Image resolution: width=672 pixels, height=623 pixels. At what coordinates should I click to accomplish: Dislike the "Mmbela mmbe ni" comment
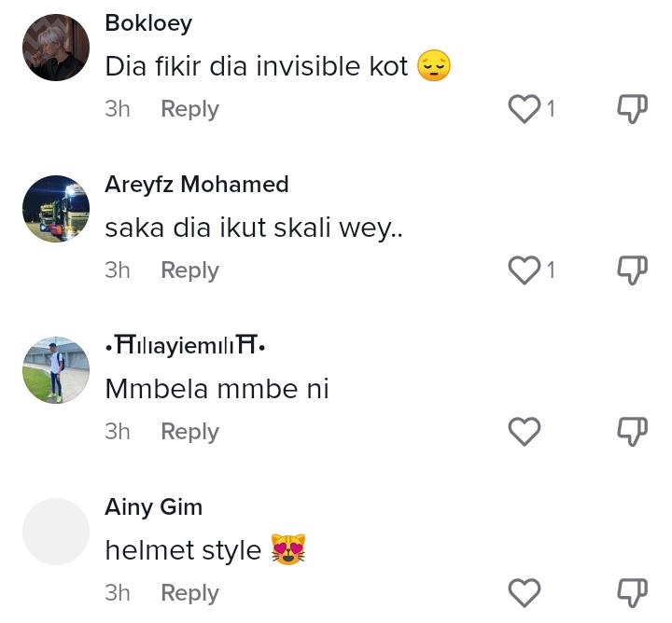coord(632,432)
